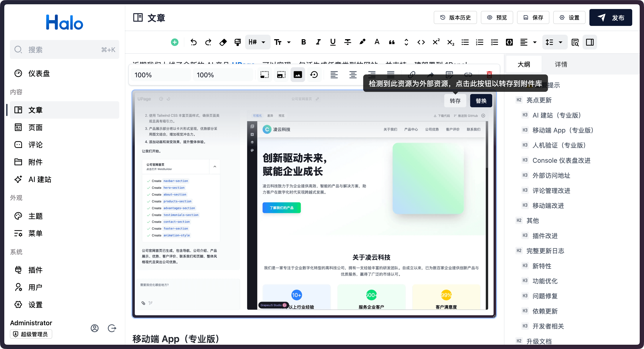Switch to the 详情 tab
The height and width of the screenshot is (349, 644).
click(561, 64)
